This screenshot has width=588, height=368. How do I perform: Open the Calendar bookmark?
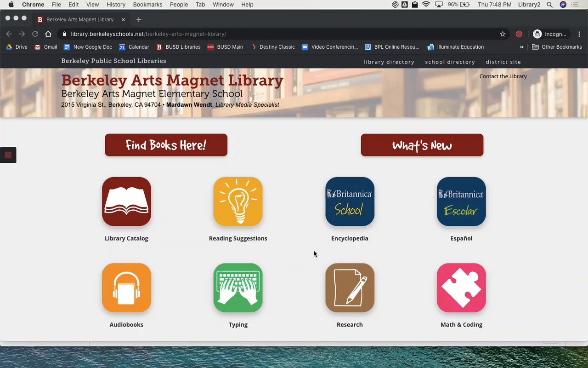coord(134,47)
